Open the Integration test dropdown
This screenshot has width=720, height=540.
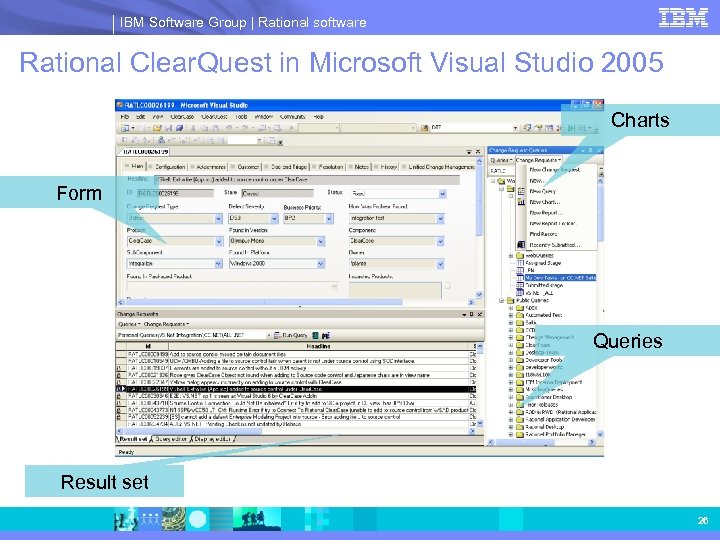(440, 219)
